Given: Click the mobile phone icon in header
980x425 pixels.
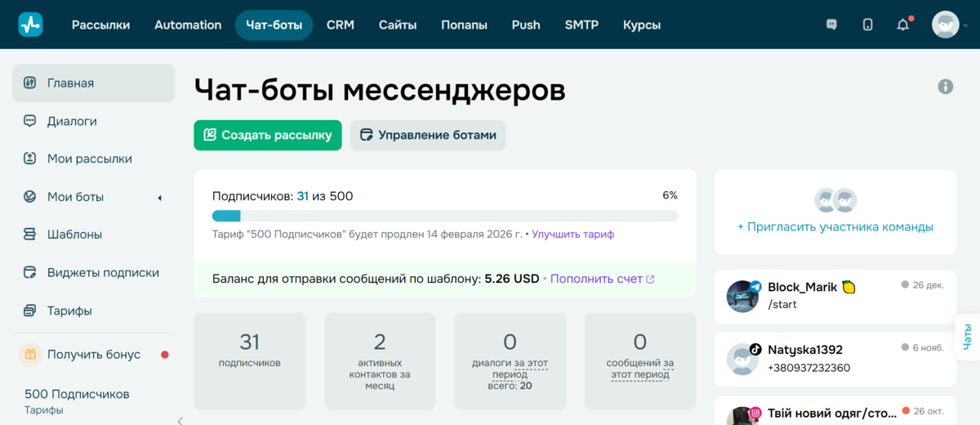Looking at the screenshot, I should [867, 25].
